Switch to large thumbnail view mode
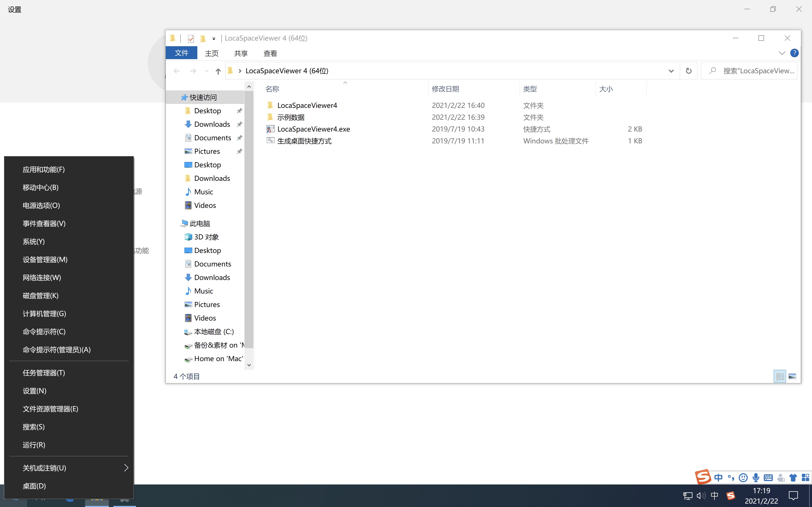Image resolution: width=812 pixels, height=507 pixels. point(793,376)
